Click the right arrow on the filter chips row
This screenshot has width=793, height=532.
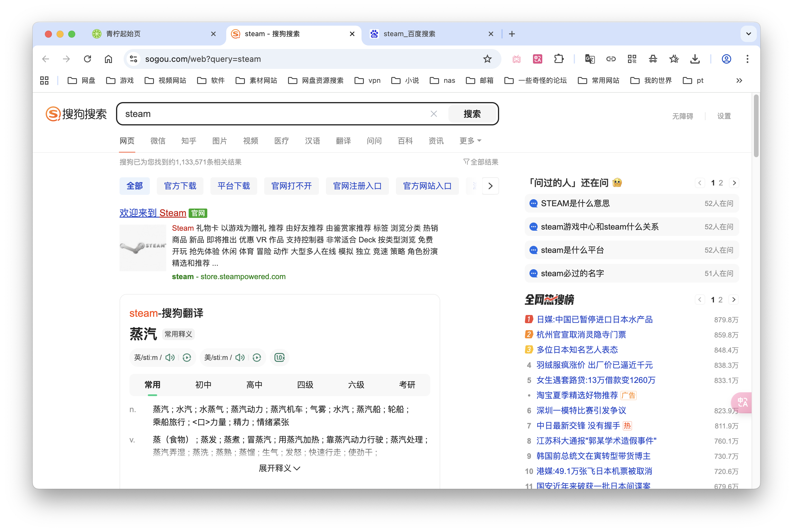(490, 186)
